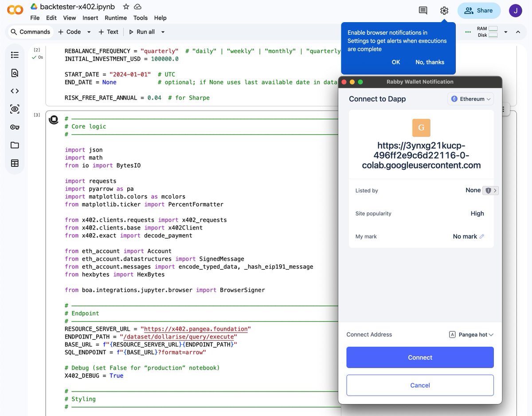Click the START_DATE "2024-01-01" value
This screenshot has height=416, width=532.
pos(130,75)
